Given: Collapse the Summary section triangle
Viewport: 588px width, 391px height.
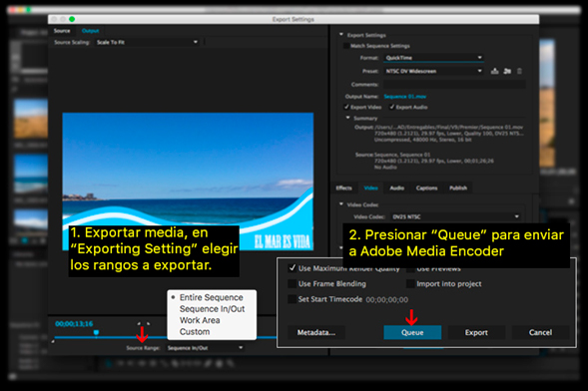Looking at the screenshot, I should 347,118.
